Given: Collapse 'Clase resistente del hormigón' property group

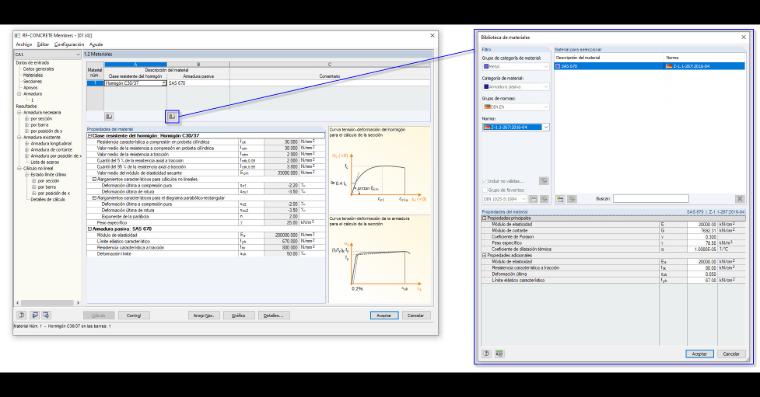Looking at the screenshot, I should point(90,136).
